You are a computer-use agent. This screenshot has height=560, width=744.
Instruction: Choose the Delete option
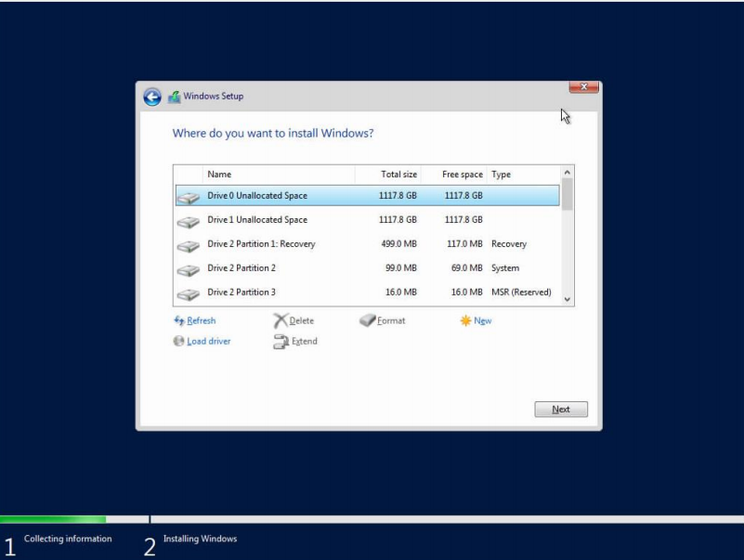tap(301, 320)
